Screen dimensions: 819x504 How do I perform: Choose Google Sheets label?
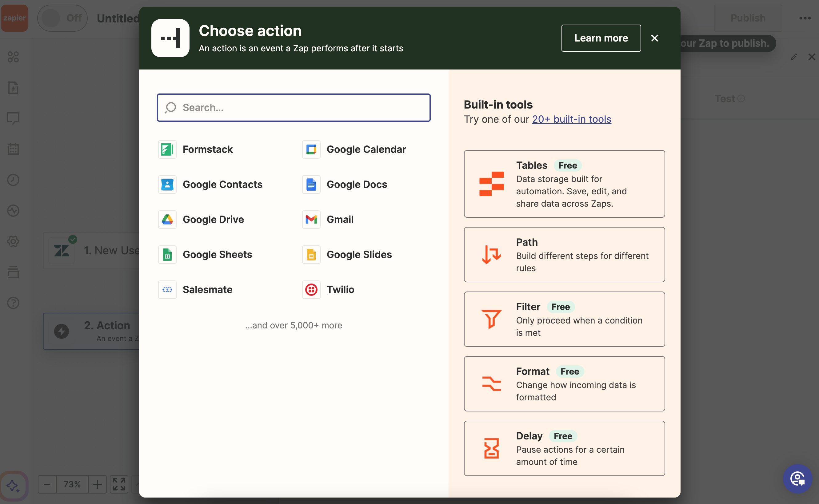click(x=217, y=254)
